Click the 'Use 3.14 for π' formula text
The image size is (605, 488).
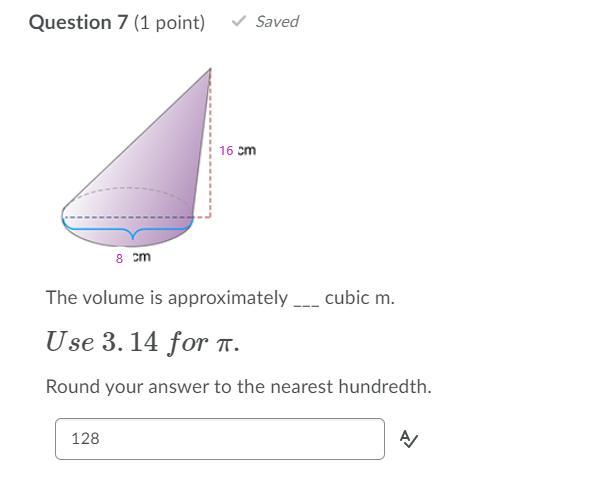pyautogui.click(x=142, y=342)
